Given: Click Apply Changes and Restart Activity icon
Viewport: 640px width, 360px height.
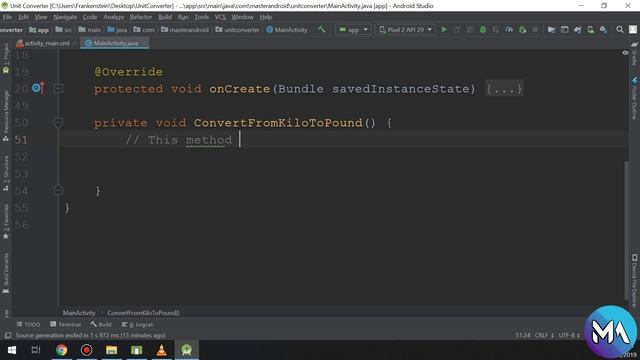Looking at the screenshot, I should point(457,29).
